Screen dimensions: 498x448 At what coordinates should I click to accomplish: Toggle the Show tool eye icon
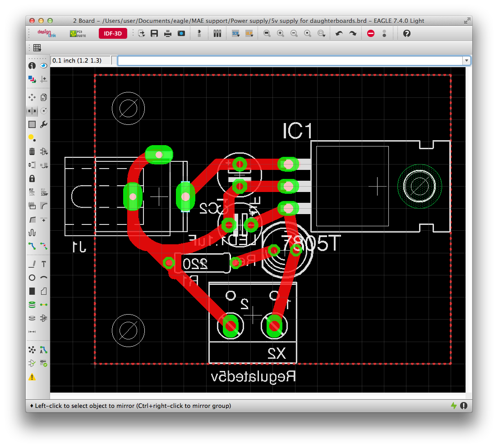(43, 65)
